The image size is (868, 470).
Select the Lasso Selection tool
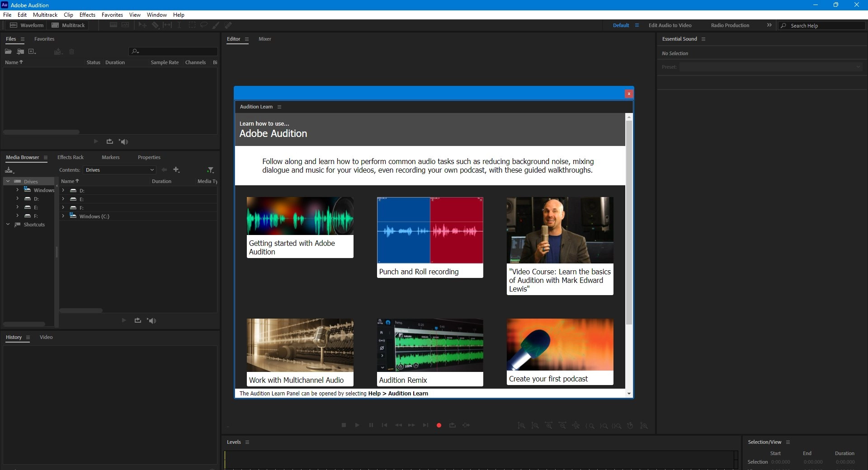coord(204,25)
